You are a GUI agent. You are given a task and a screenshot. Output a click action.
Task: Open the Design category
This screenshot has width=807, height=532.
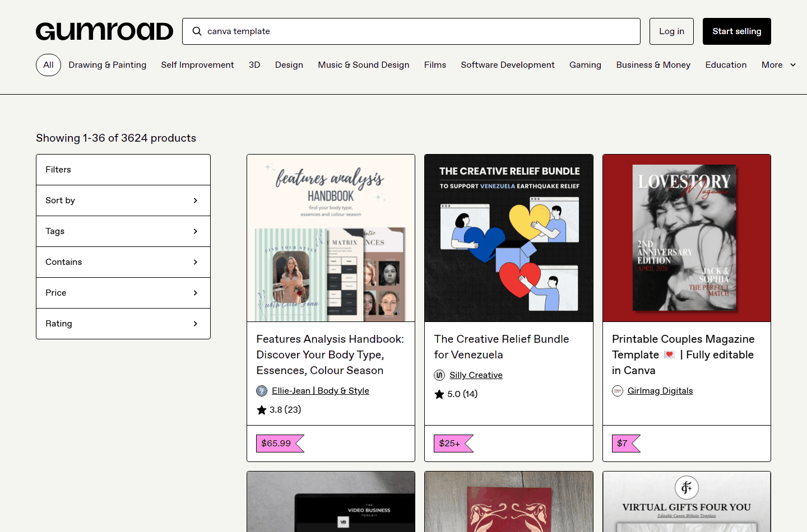tap(289, 65)
